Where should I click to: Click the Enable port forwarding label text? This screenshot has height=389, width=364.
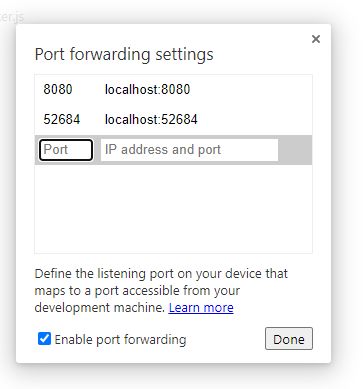(x=120, y=339)
